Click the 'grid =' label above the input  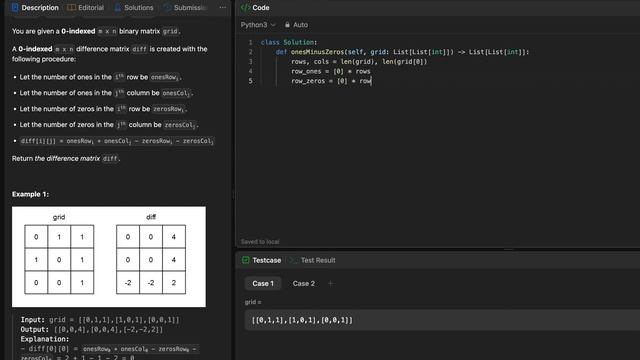(253, 302)
